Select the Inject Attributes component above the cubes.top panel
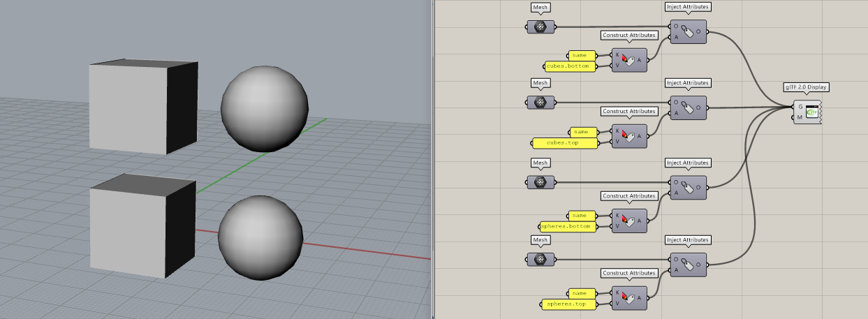 (688, 108)
